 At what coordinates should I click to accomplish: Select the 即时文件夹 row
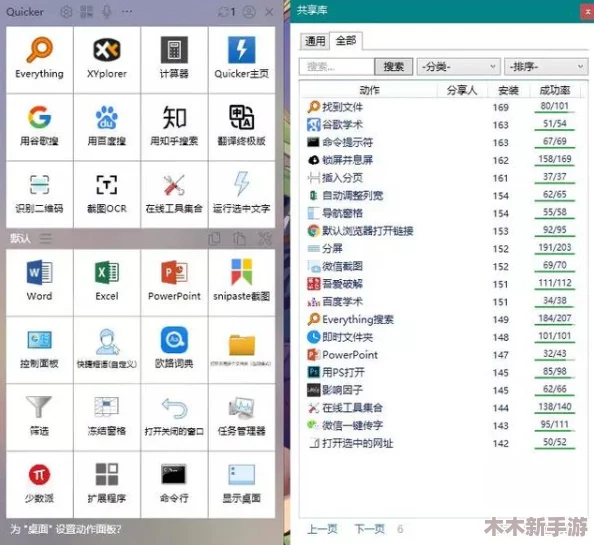click(442, 337)
